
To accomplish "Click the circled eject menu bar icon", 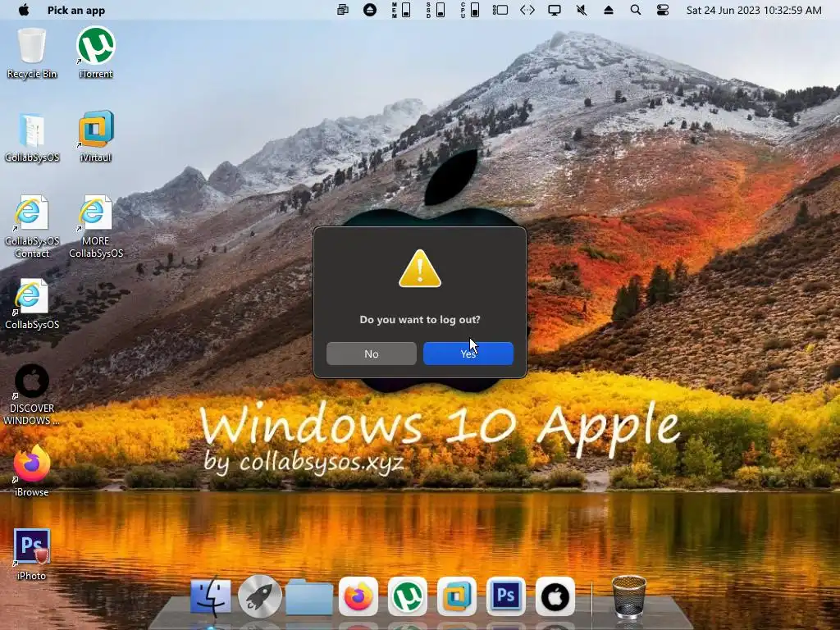I will click(370, 10).
